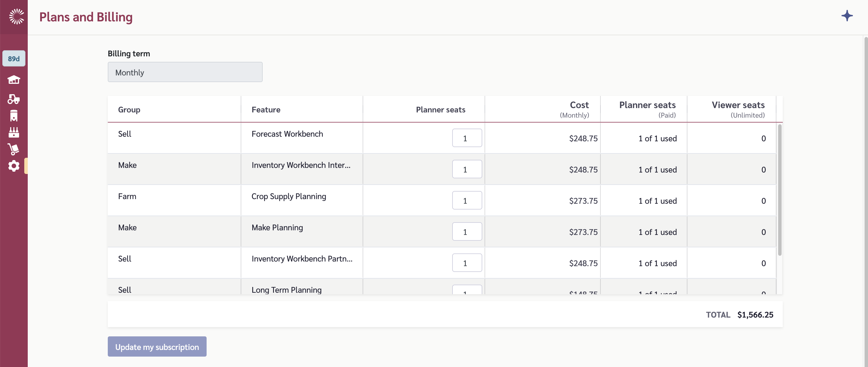The width and height of the screenshot is (868, 367).
Task: Click the table's vertical scrollbar
Action: tap(779, 190)
